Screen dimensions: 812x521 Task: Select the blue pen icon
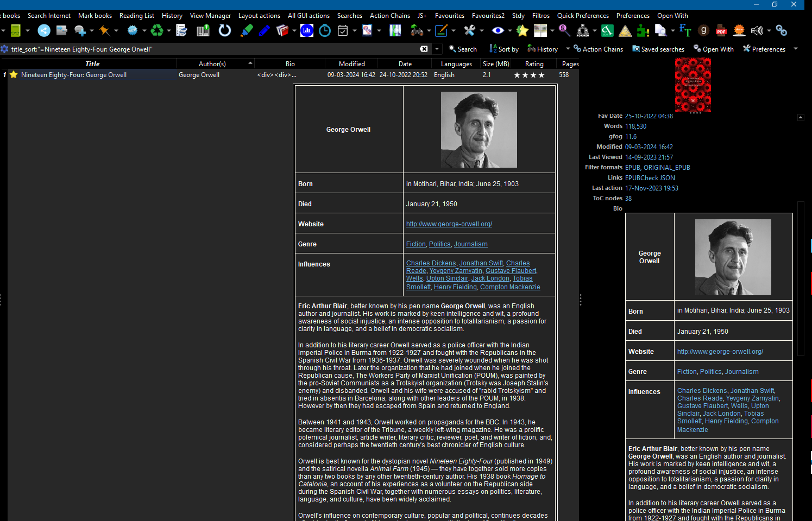(265, 31)
